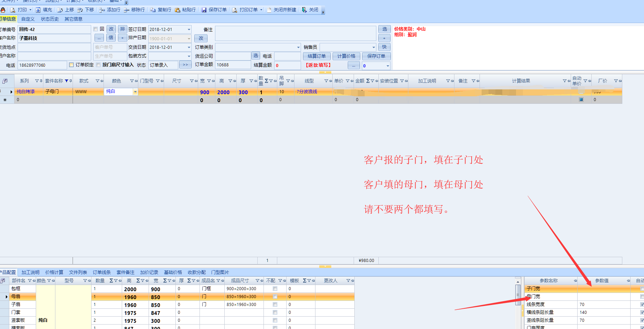644x329 pixels.
Task: Click the 复制行 copy-row icon
Action: coord(153,10)
